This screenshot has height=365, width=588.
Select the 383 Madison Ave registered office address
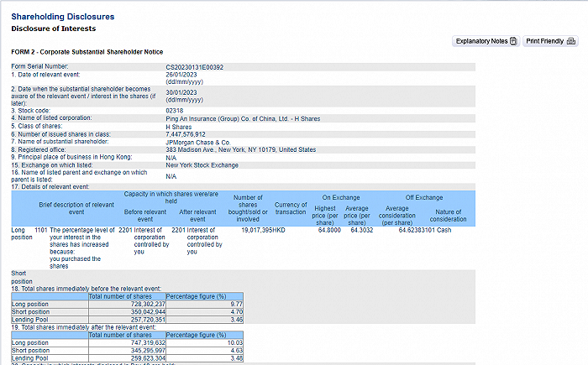pyautogui.click(x=241, y=149)
